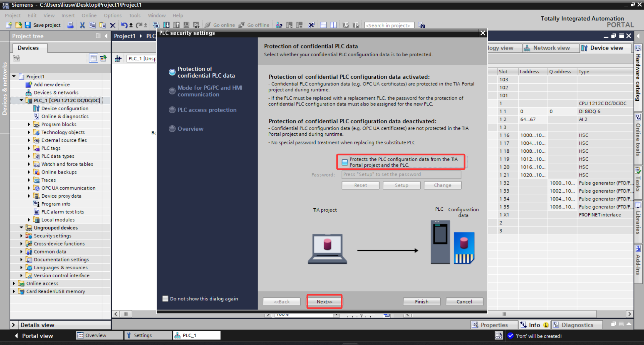
Task: Click the Compile toolbar icon
Action: click(x=156, y=25)
